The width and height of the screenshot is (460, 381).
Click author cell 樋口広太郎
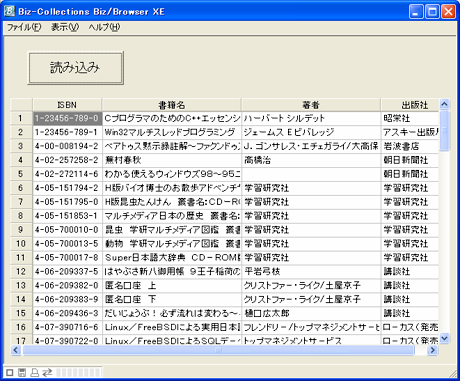point(311,313)
